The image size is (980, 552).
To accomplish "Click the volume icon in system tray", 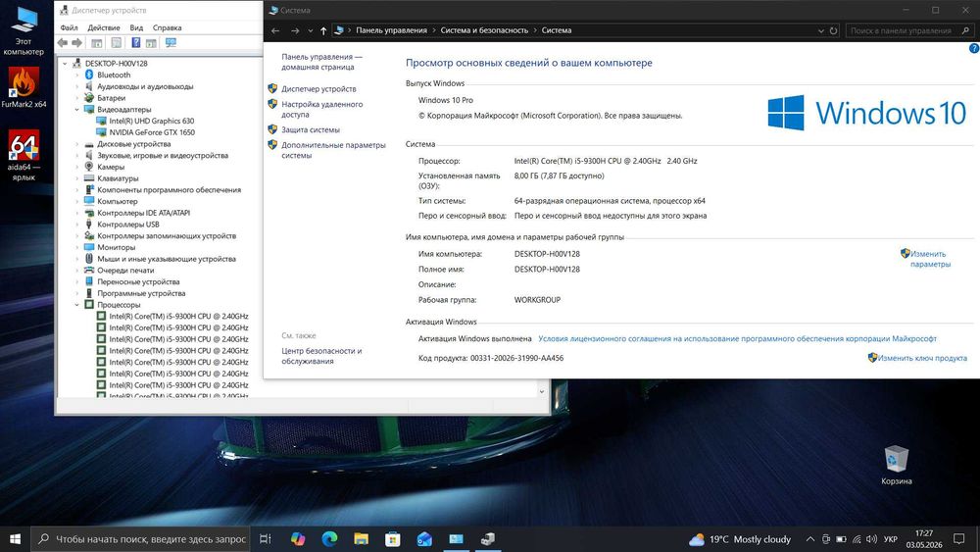I will point(871,539).
